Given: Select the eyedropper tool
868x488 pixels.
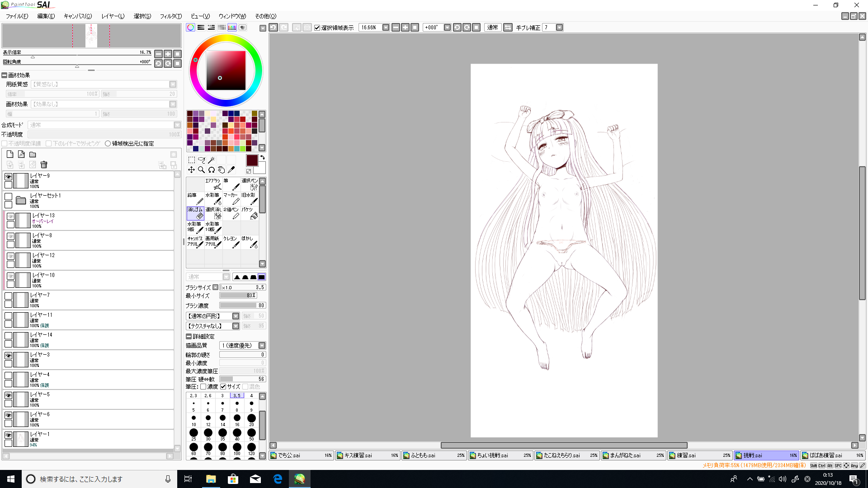Looking at the screenshot, I should pos(231,170).
